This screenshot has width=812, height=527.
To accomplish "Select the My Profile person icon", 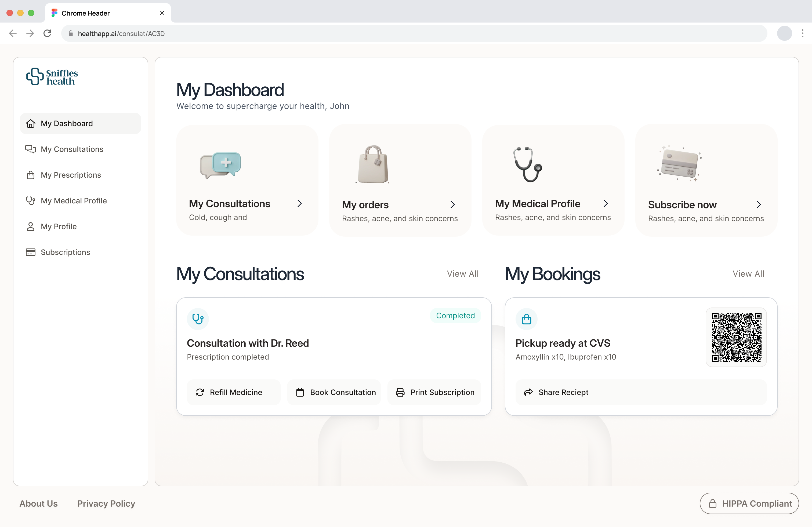I will pos(30,226).
